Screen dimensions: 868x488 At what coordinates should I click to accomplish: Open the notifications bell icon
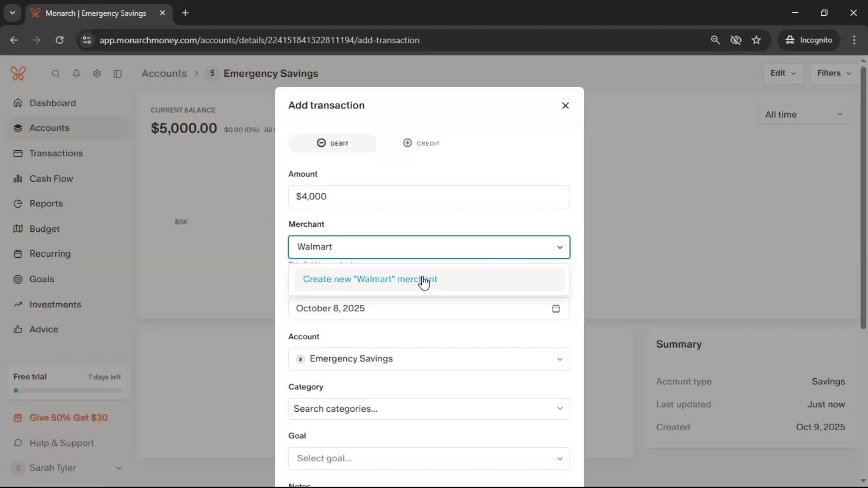point(76,74)
